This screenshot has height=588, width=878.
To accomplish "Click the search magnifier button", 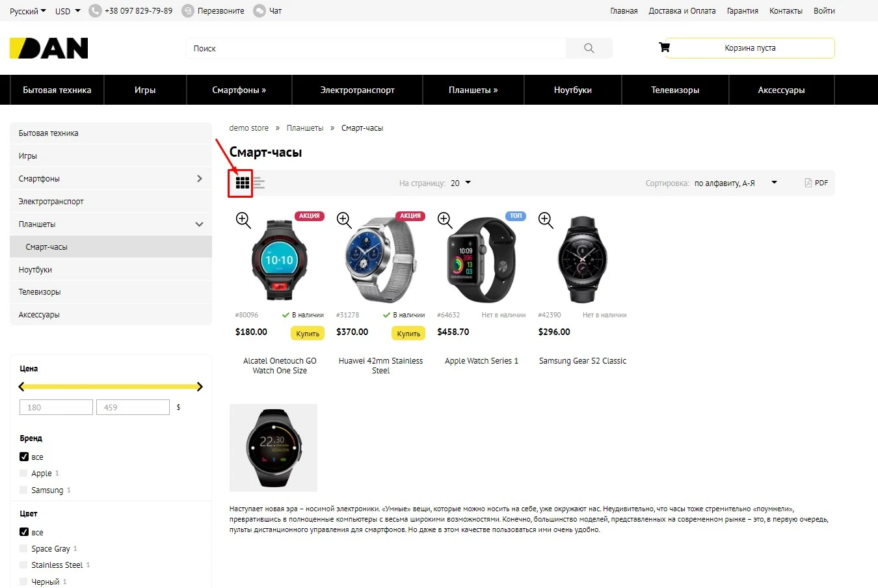I will 589,48.
